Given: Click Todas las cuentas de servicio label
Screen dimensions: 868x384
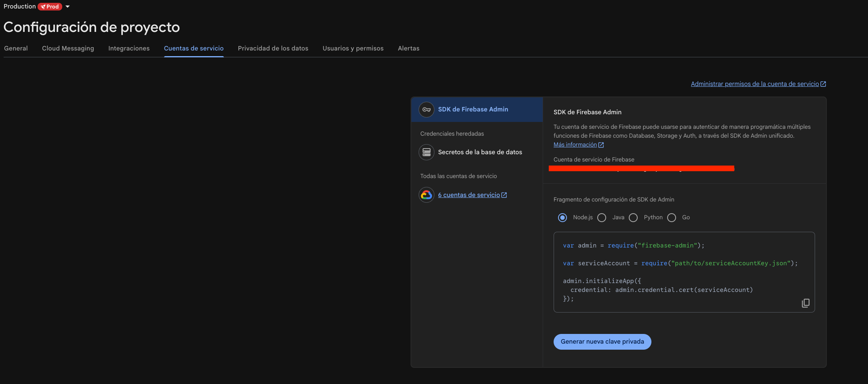Looking at the screenshot, I should tap(459, 176).
